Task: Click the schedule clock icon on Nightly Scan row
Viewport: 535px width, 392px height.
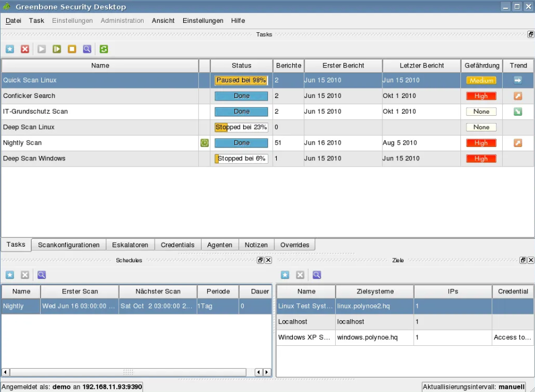Action: pyautogui.click(x=204, y=143)
